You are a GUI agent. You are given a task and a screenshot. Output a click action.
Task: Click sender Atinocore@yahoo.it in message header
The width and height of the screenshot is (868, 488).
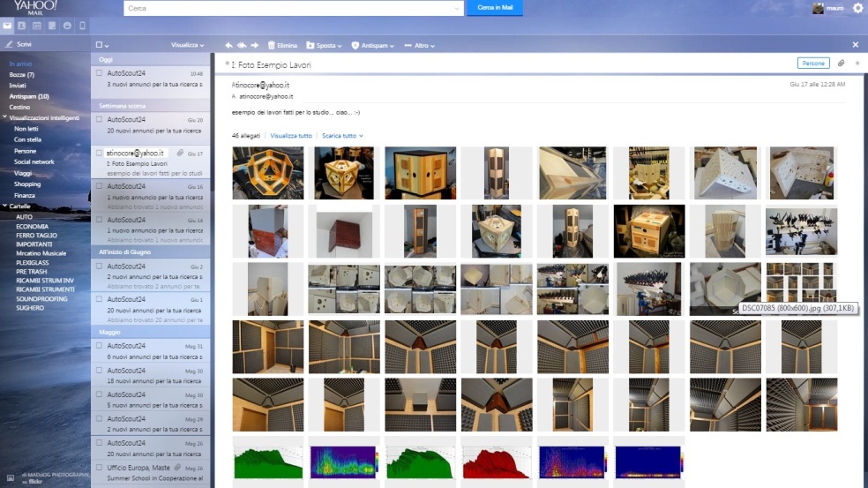pyautogui.click(x=260, y=85)
